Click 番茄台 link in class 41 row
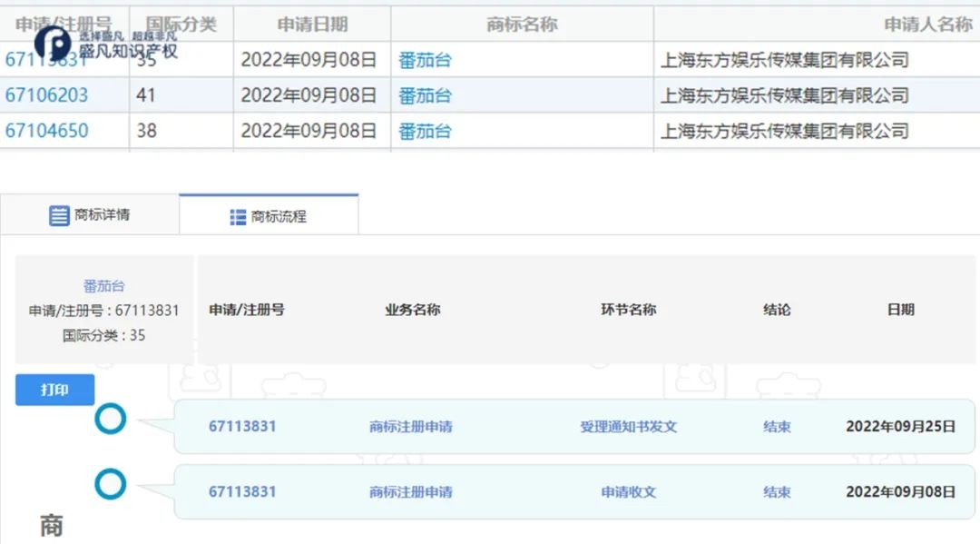Screen dimensions: 980x544 (425, 95)
